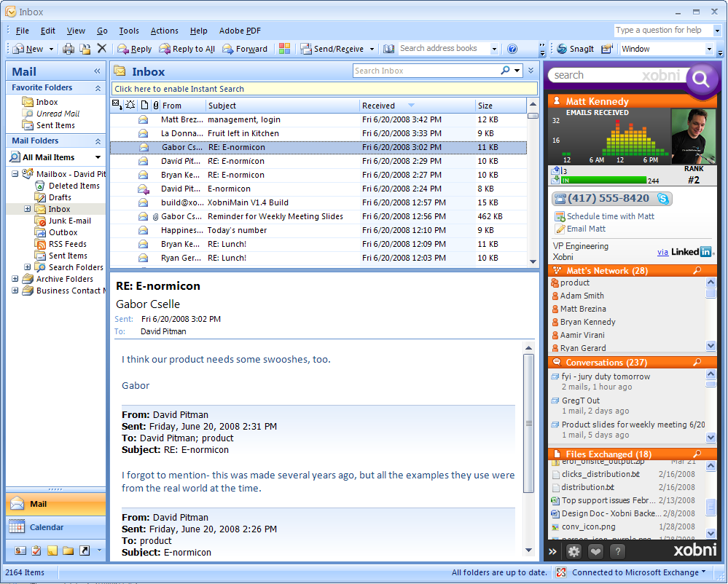This screenshot has height=584, width=728.
Task: Call Matt via the Skype icon
Action: 663,199
